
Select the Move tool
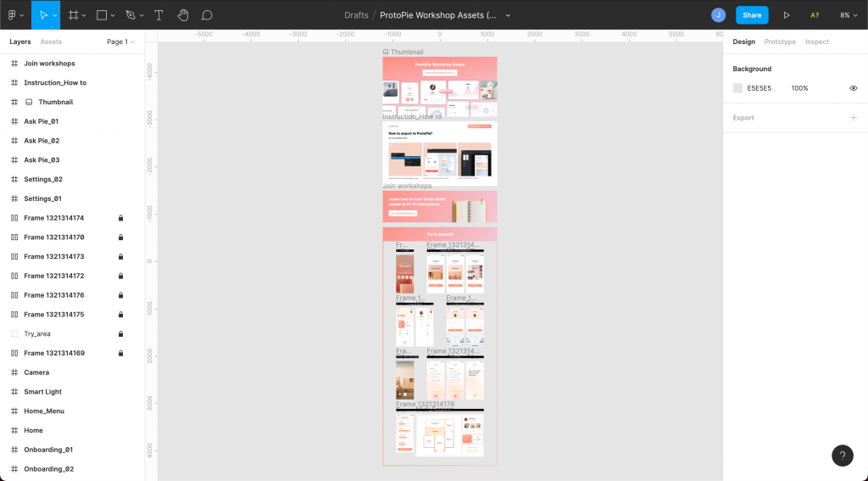[43, 15]
